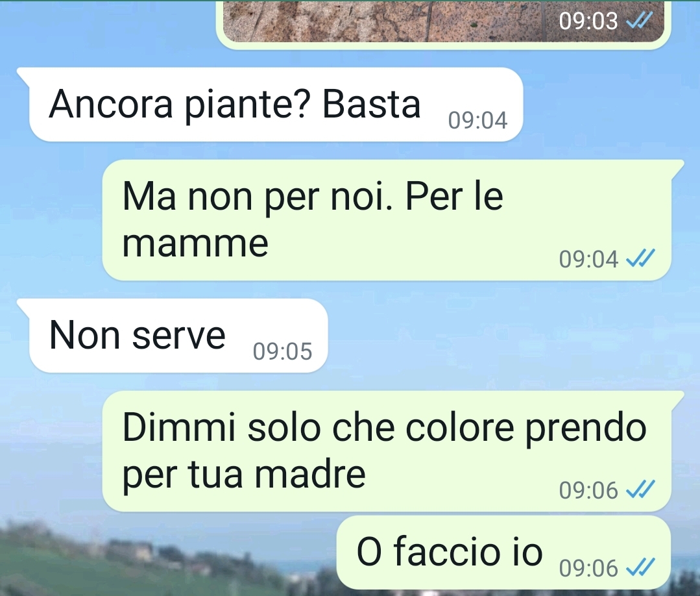Viewport: 700px width, 596px height.
Task: Select the "O faccio io" message bubble
Action: (x=503, y=553)
